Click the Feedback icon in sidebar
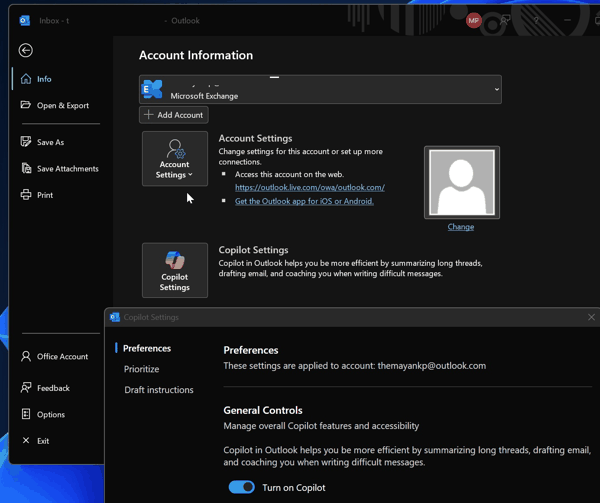600x503 pixels. [26, 387]
